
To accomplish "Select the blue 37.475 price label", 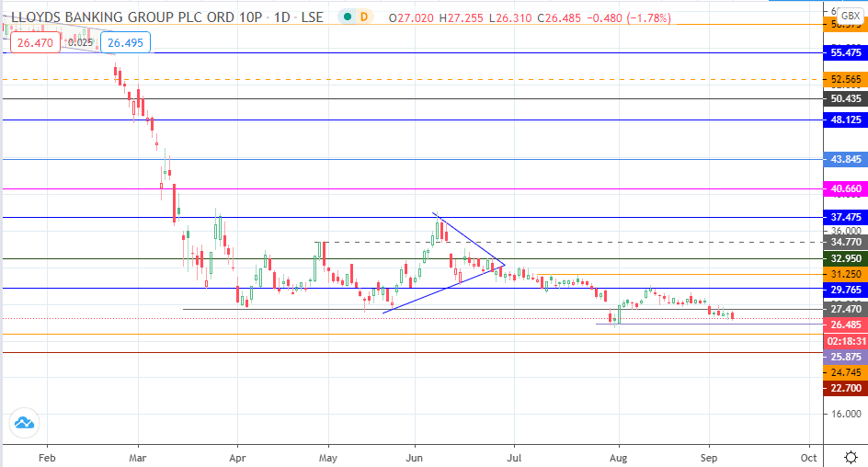I will click(x=845, y=217).
